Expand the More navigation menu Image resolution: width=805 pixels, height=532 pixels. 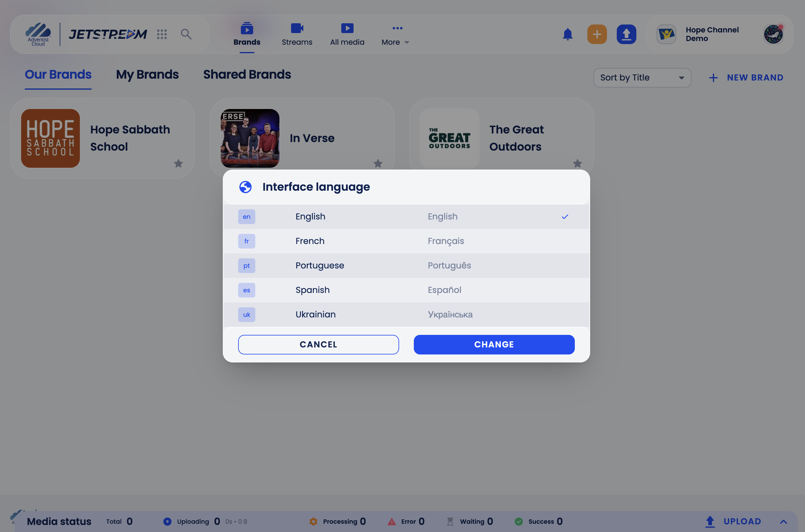[x=395, y=35]
